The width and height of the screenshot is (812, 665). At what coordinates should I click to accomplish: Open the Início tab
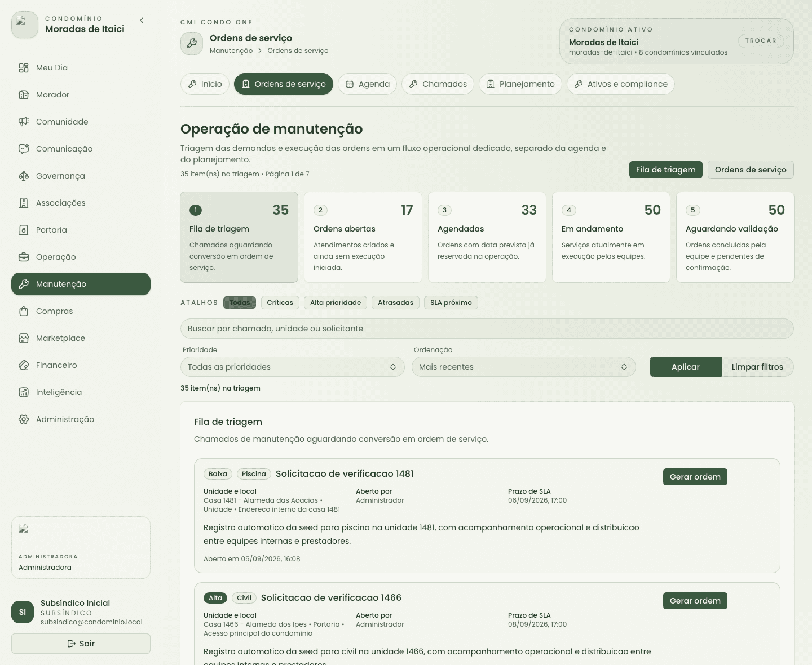click(x=205, y=84)
